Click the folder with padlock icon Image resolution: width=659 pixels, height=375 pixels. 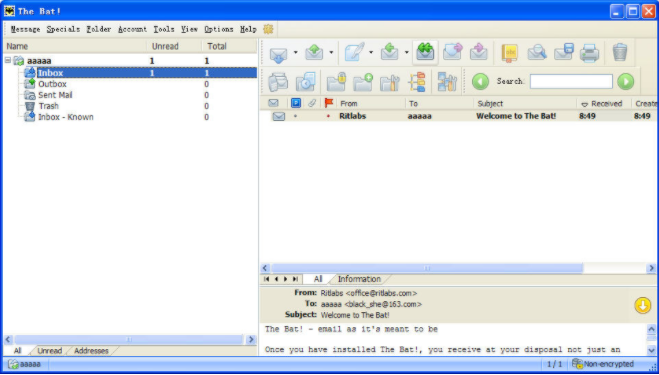(x=336, y=82)
